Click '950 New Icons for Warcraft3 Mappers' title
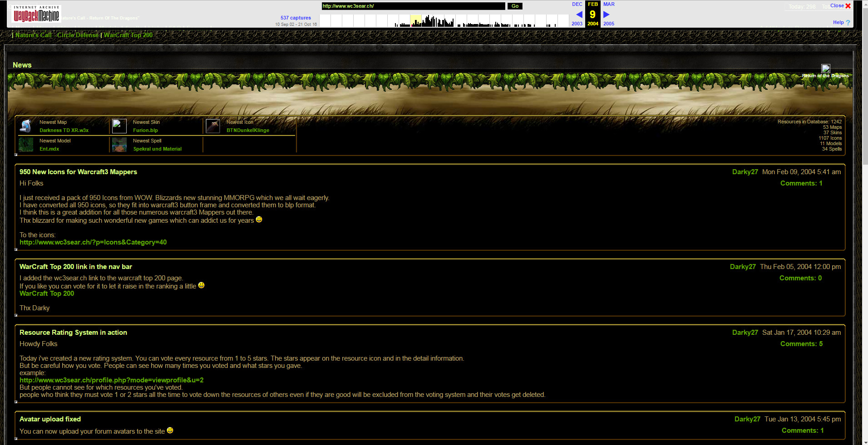 [78, 172]
